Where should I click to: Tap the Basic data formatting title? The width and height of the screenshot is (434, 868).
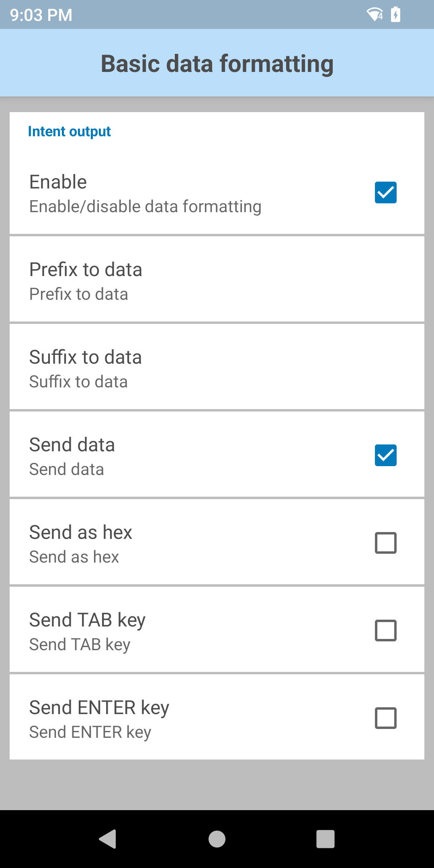pyautogui.click(x=217, y=63)
